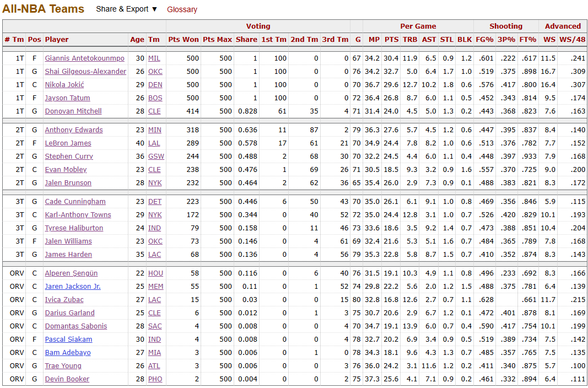This screenshot has width=588, height=388.
Task: Sort table by 2nd Tm votes
Action: [304, 39]
